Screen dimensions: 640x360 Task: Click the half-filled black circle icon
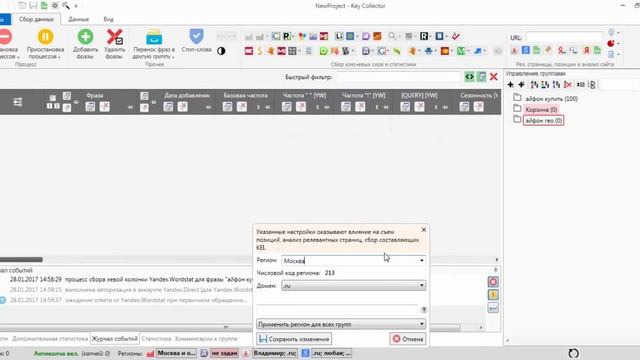pos(221,51)
